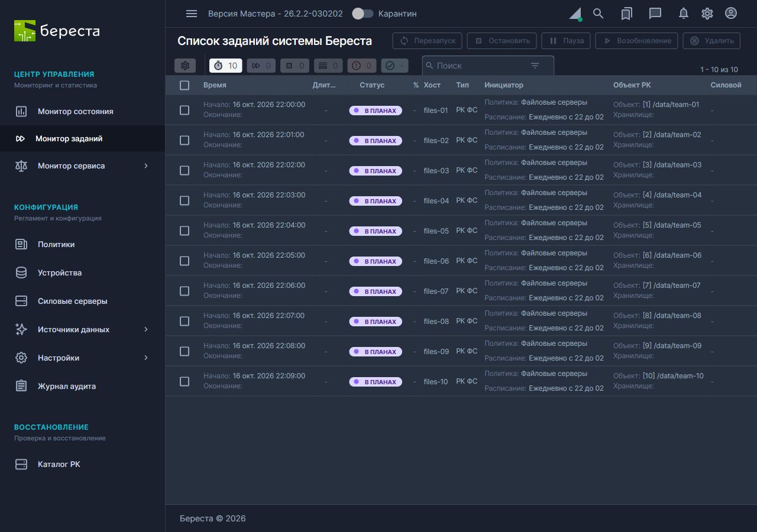Open the hamburger menu in the top bar
The width and height of the screenshot is (757, 532).
(192, 14)
